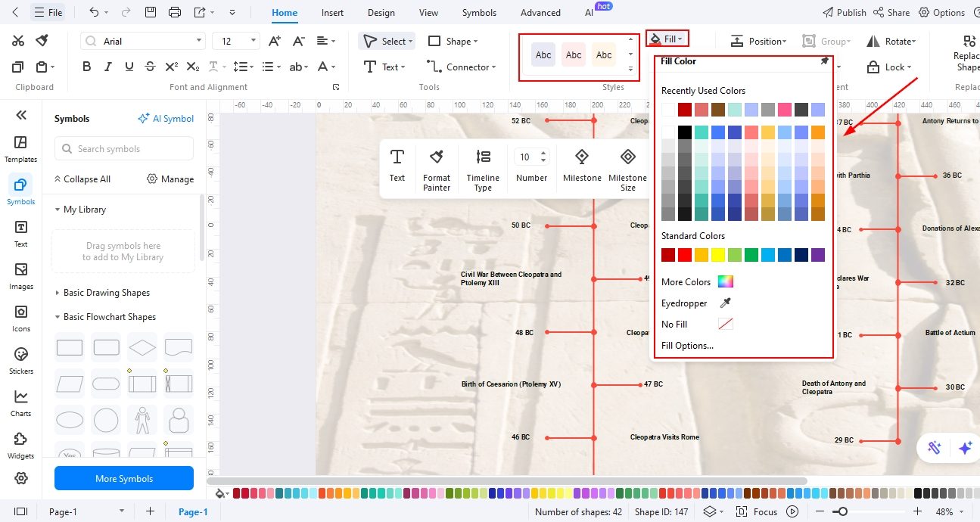Open Options in the top bar
980x522 pixels.
pos(942,12)
